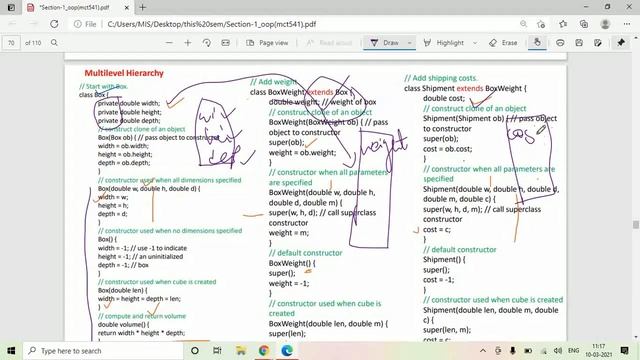
Task: Click the '// default constructor' comment under BoxWeight
Action: pos(306,253)
